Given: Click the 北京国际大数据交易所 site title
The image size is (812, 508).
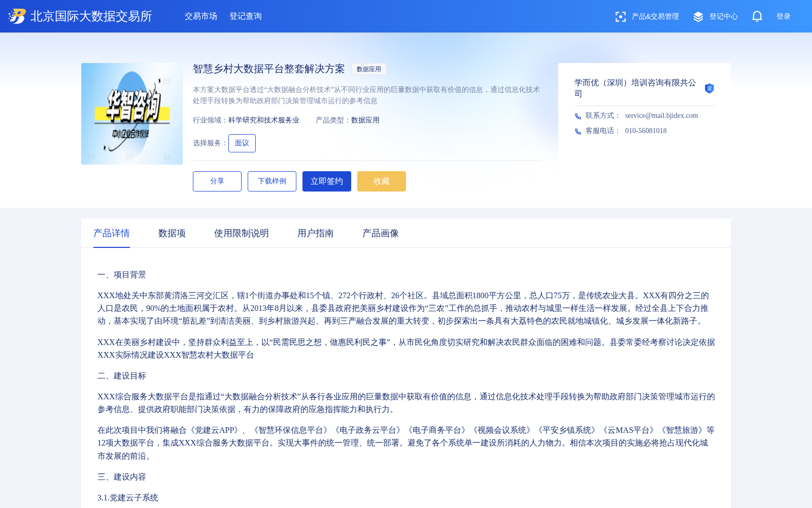Looking at the screenshot, I should click(91, 16).
